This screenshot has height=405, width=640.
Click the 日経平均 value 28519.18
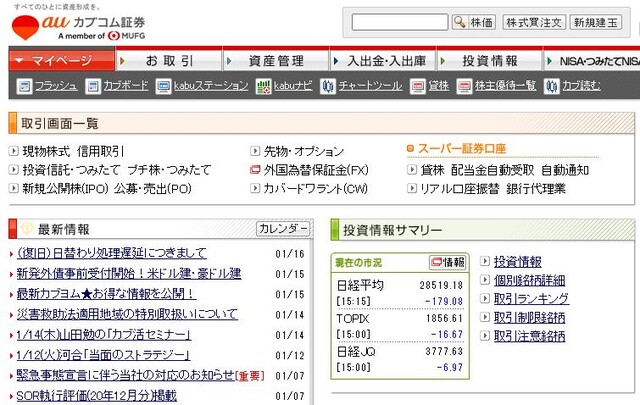tap(441, 285)
